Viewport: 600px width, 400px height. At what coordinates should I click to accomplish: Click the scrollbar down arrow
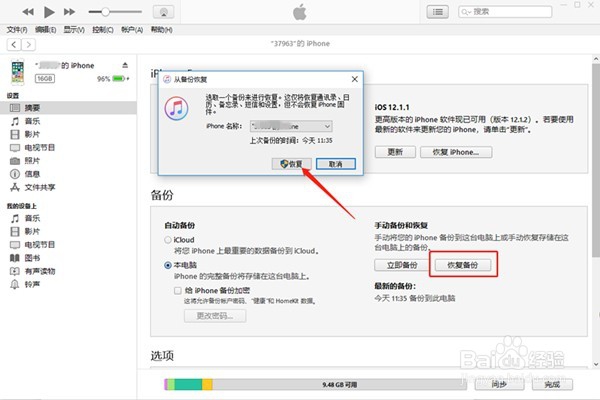(596, 364)
